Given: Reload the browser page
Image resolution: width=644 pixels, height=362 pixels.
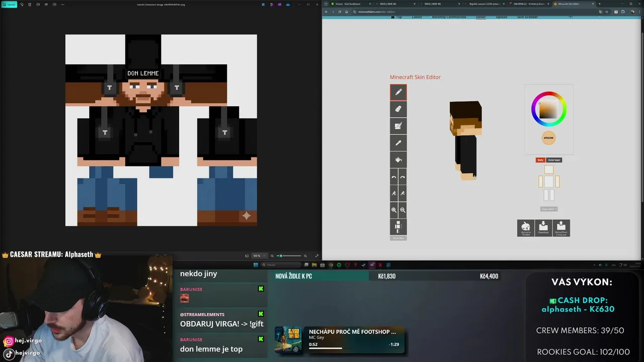Looking at the screenshot, I should [x=339, y=12].
